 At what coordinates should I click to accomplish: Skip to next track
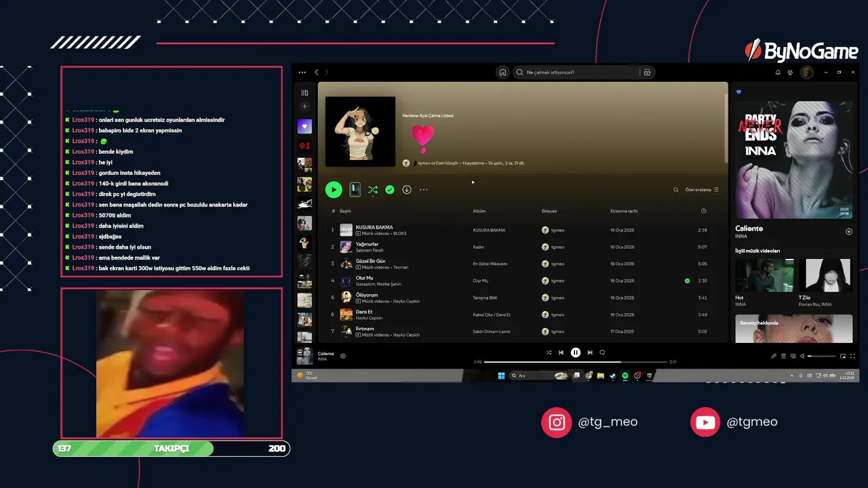point(590,352)
